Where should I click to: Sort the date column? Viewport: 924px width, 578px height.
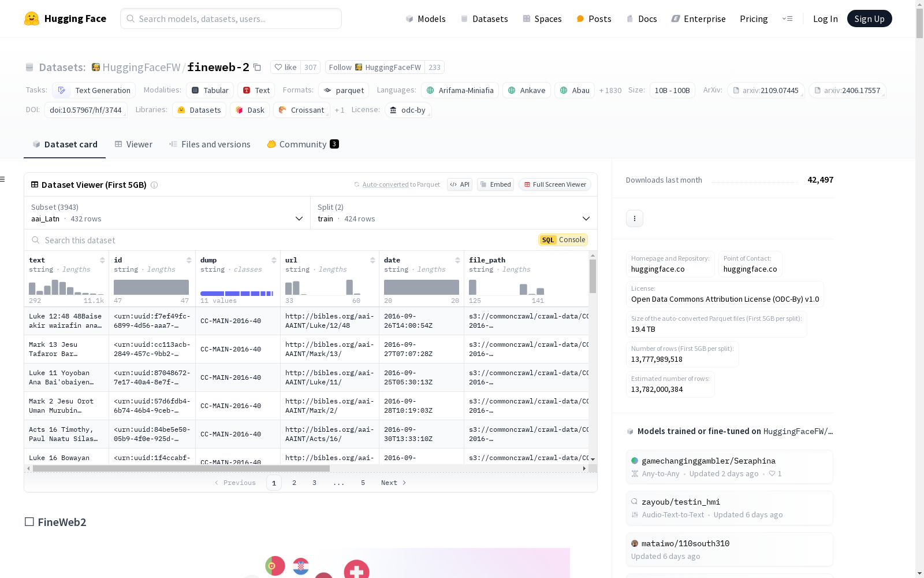pos(457,260)
